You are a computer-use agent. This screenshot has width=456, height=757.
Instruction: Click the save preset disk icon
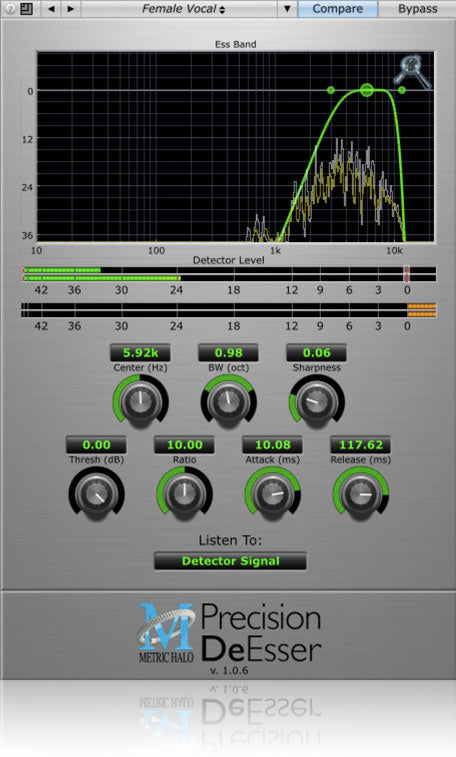[27, 9]
